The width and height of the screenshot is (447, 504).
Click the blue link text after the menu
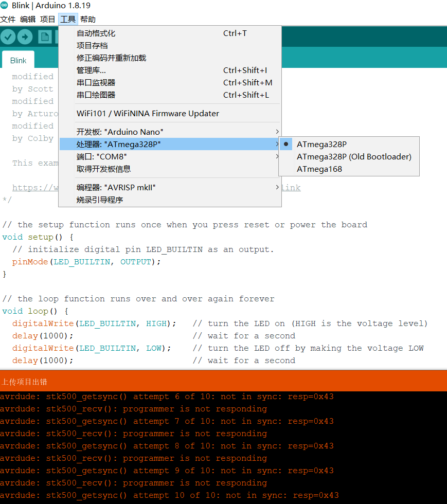tap(291, 188)
